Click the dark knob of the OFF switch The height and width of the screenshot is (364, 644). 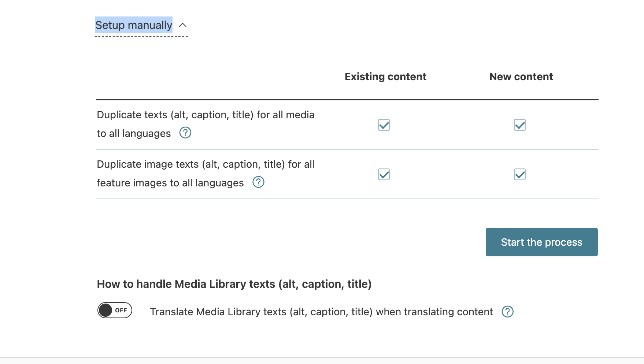(106, 310)
